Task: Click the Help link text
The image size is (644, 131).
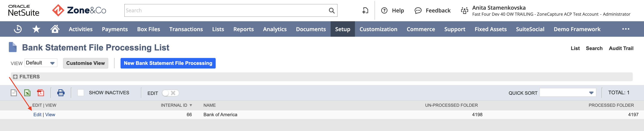Action: click(398, 11)
